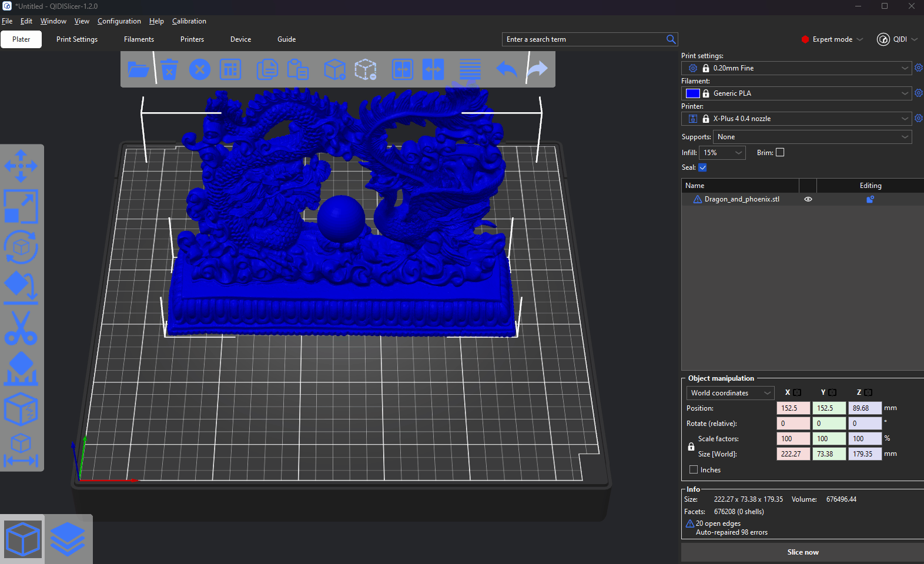Activate the Rotate tool
The width and height of the screenshot is (924, 564).
(x=21, y=247)
